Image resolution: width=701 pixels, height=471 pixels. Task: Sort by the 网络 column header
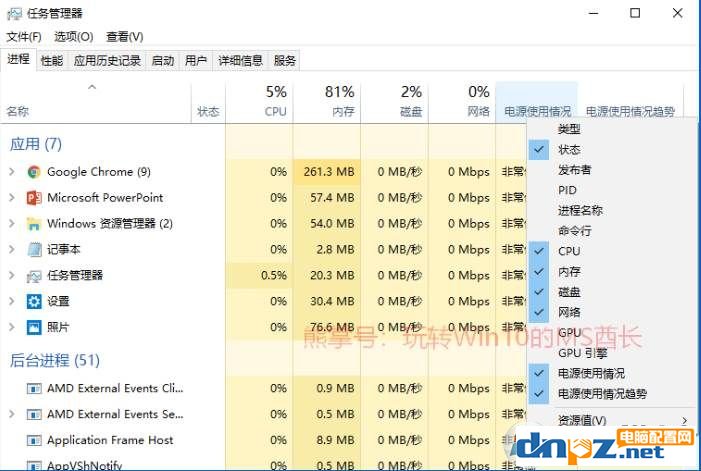click(462, 103)
